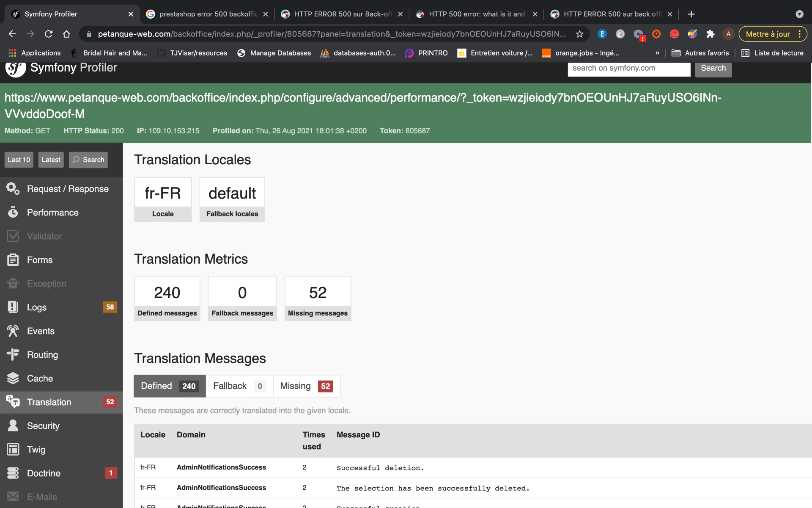812x508 pixels.
Task: Bookmark this page with the star icon
Action: point(579,34)
